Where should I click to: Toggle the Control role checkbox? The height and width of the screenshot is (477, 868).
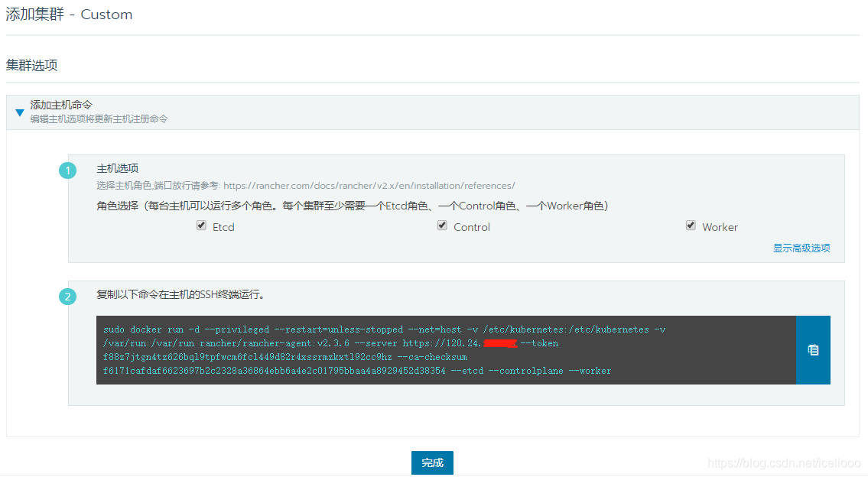point(442,226)
